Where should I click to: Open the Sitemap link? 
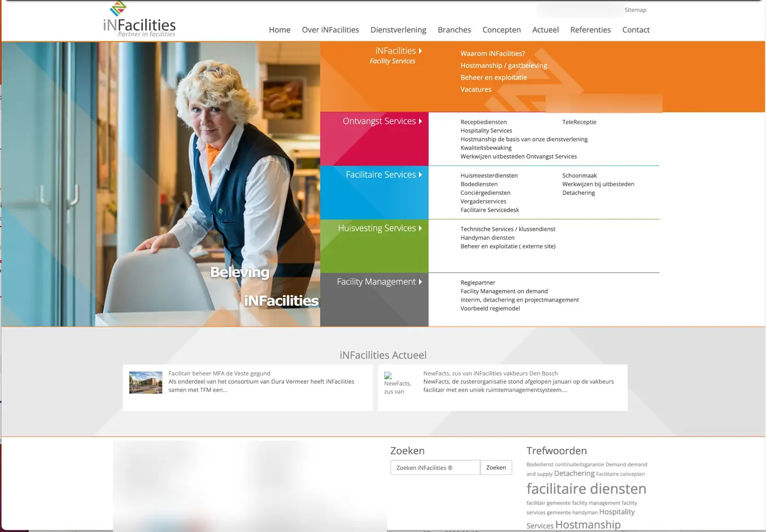[635, 10]
